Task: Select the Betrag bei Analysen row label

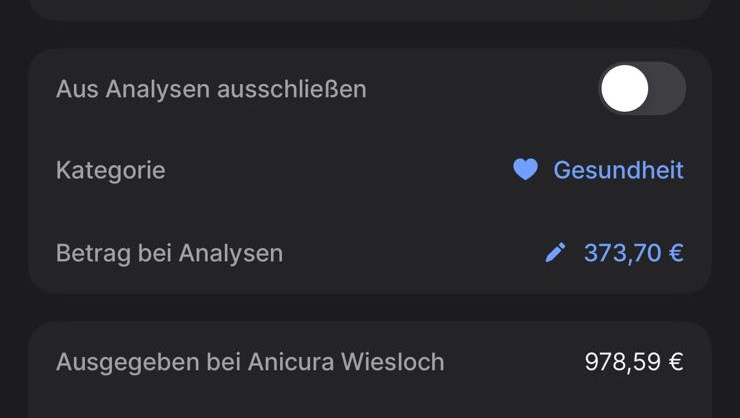Action: point(169,253)
